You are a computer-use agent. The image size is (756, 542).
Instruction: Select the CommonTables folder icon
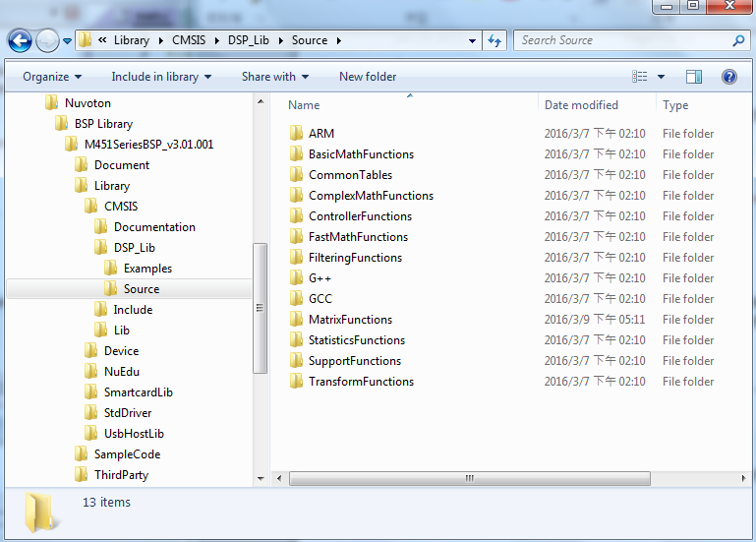[x=296, y=175]
